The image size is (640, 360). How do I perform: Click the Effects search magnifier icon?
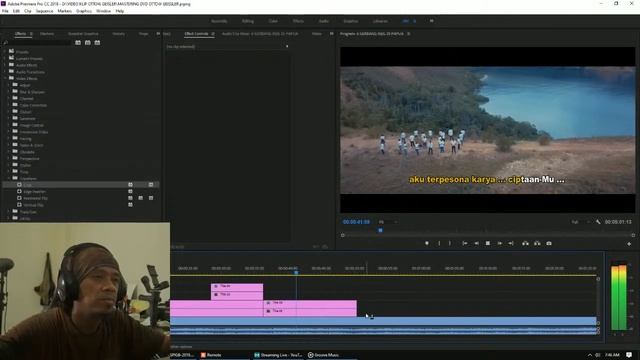point(6,42)
